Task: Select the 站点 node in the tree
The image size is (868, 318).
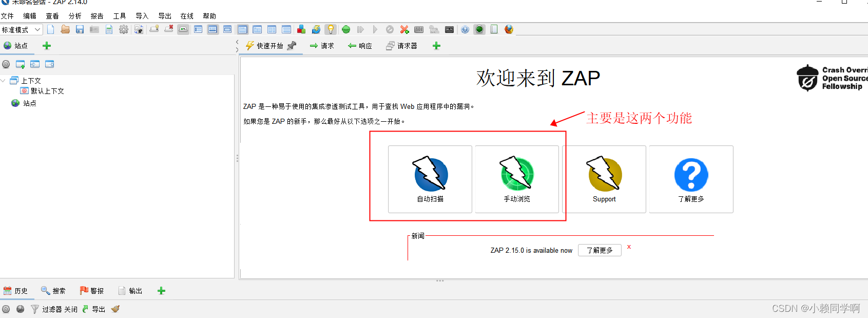Action: click(x=24, y=103)
